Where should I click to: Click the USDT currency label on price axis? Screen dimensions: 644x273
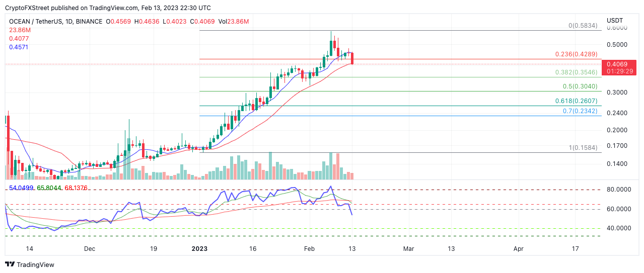[x=614, y=21]
